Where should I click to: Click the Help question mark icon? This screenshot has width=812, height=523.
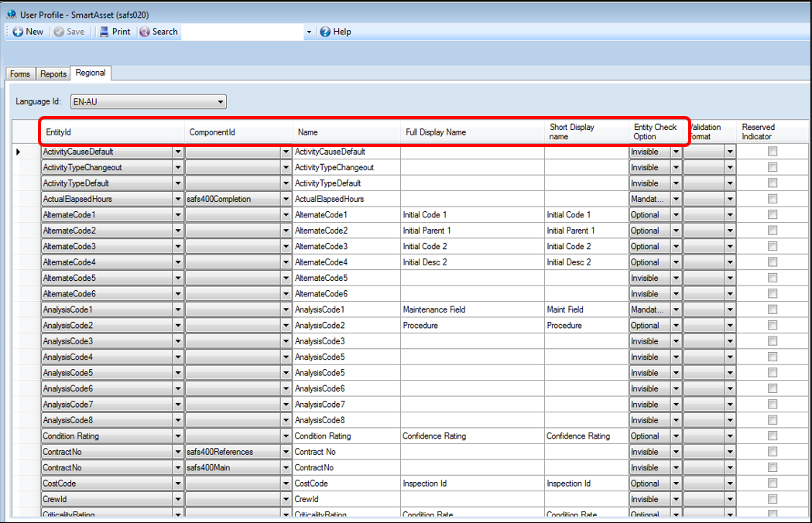(x=325, y=32)
